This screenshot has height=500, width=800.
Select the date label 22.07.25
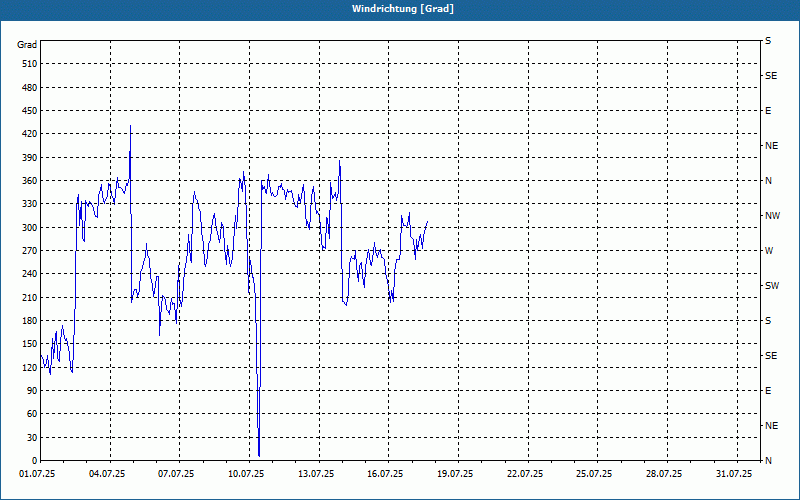524,474
